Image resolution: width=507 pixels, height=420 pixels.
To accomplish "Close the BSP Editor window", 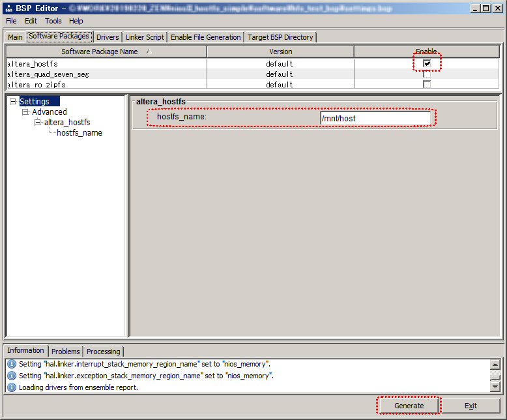I will [498, 8].
